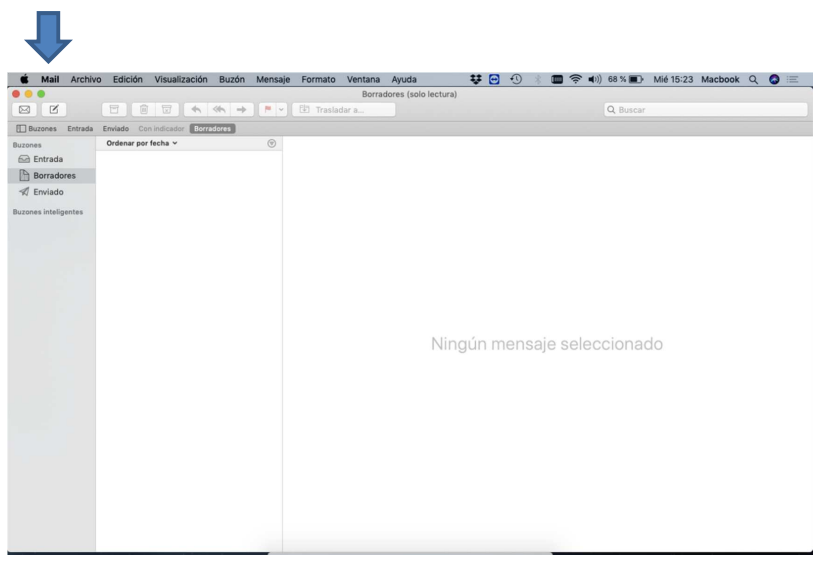Click the Junk mail toolbar icon
Screen dimensions: 823x562
click(x=166, y=110)
